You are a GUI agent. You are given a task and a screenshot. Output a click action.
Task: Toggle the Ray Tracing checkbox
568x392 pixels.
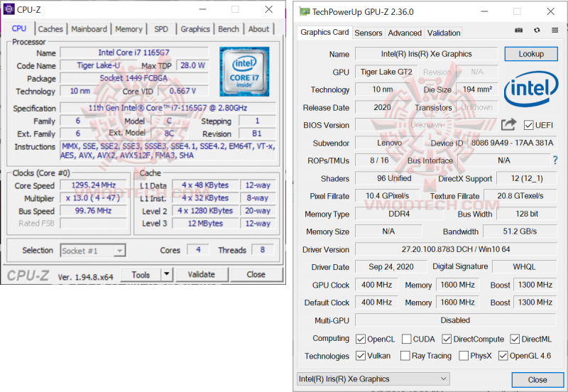pyautogui.click(x=405, y=356)
